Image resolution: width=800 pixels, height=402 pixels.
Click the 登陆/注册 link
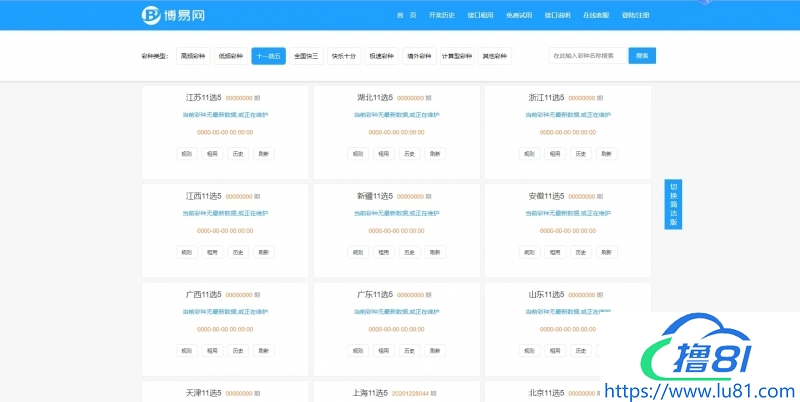point(635,16)
